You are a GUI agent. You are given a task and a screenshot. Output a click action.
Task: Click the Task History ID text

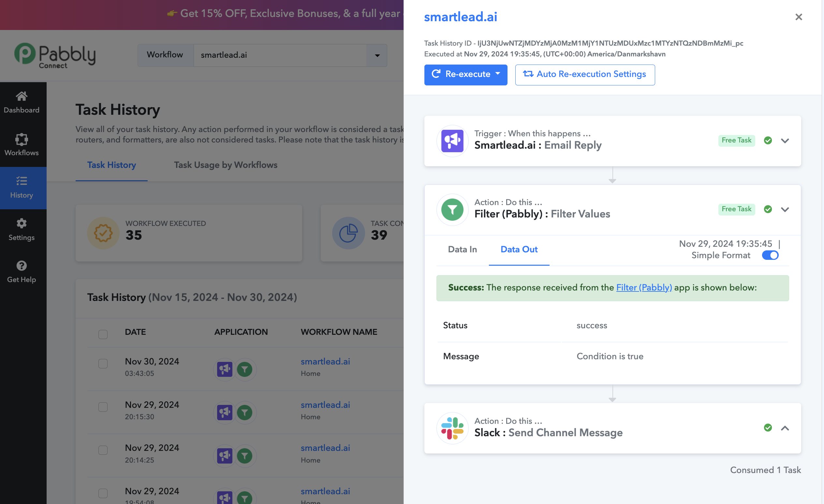[583, 43]
